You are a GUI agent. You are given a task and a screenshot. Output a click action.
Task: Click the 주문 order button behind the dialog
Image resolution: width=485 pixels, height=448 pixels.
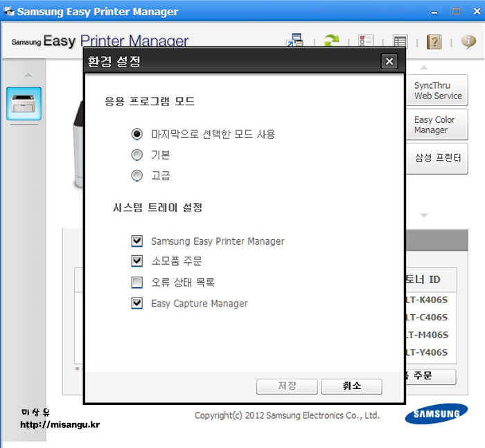pos(430,377)
